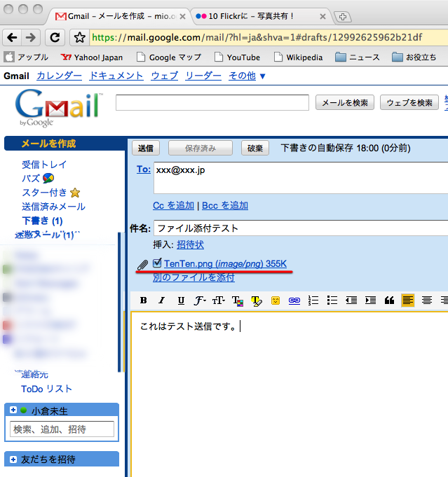
Task: Focus the To recipient field
Action: [x=301, y=178]
